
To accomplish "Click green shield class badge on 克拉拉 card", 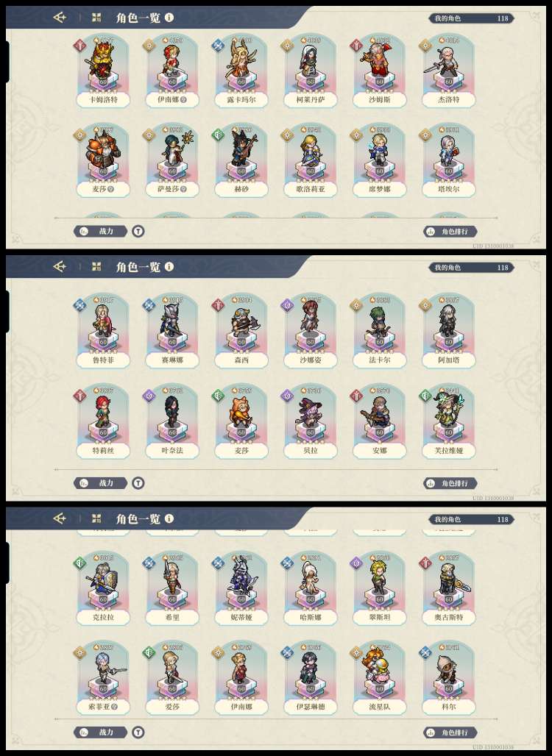I will click(79, 562).
